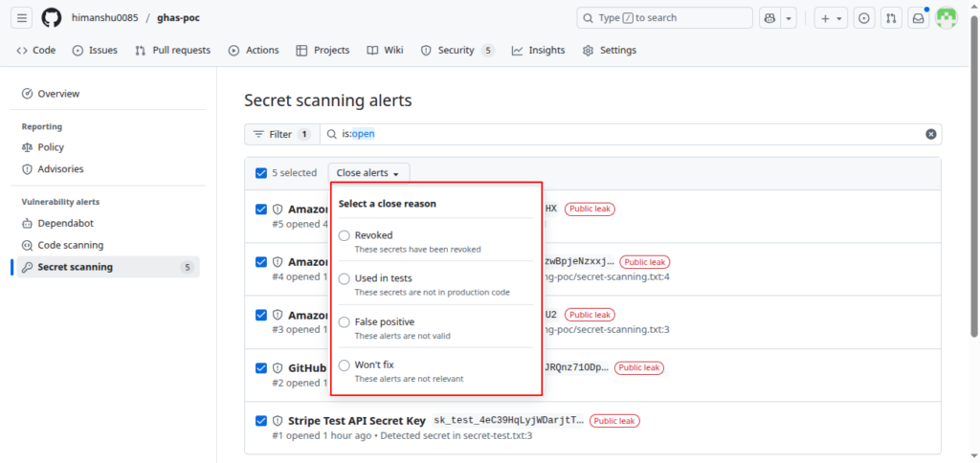The height and width of the screenshot is (463, 980).
Task: Collapse the Close alerts dropdown
Action: [368, 173]
